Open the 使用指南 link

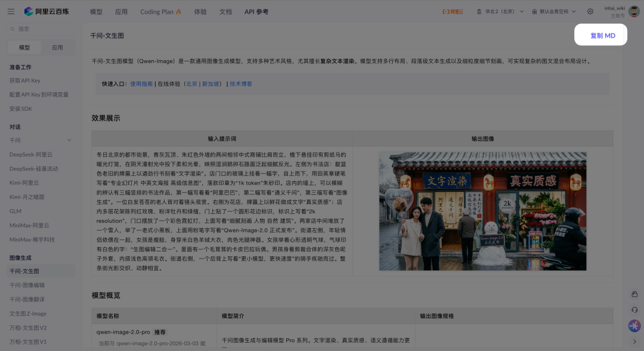[x=141, y=84]
